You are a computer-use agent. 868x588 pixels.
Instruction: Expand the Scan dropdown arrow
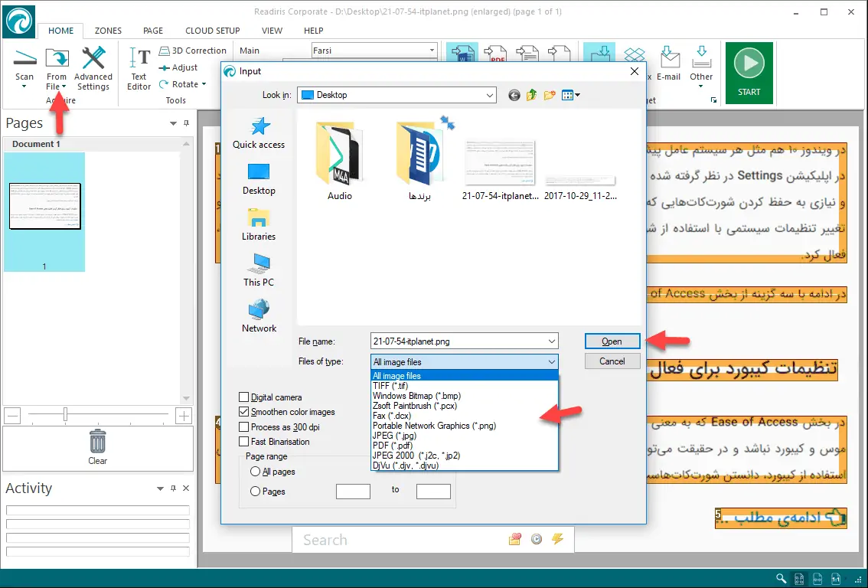[x=24, y=87]
